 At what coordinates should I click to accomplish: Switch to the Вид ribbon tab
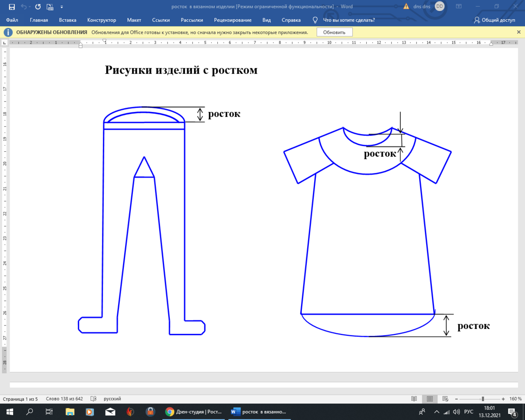[267, 20]
